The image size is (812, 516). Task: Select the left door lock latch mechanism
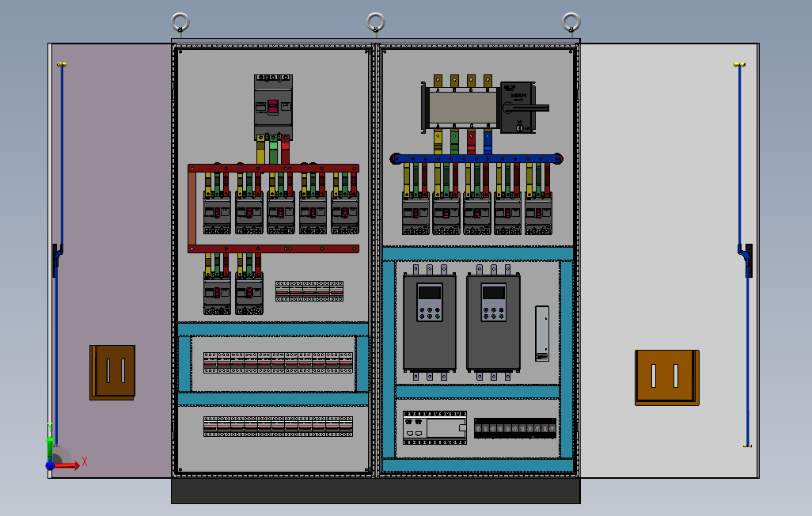coord(57,260)
